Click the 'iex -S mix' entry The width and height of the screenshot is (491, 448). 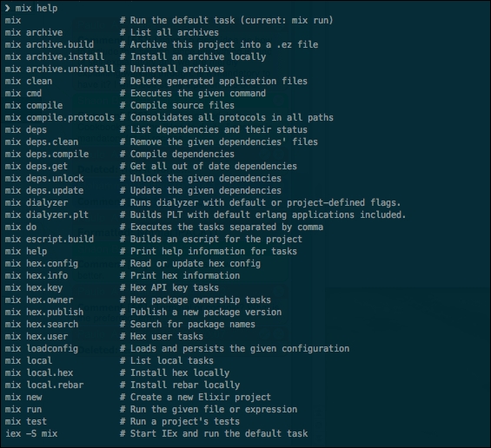click(x=31, y=434)
